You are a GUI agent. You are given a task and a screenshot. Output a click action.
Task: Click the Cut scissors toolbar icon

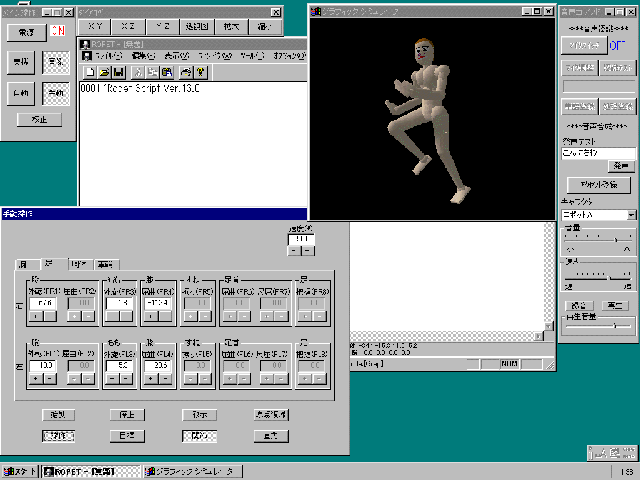pyautogui.click(x=138, y=72)
